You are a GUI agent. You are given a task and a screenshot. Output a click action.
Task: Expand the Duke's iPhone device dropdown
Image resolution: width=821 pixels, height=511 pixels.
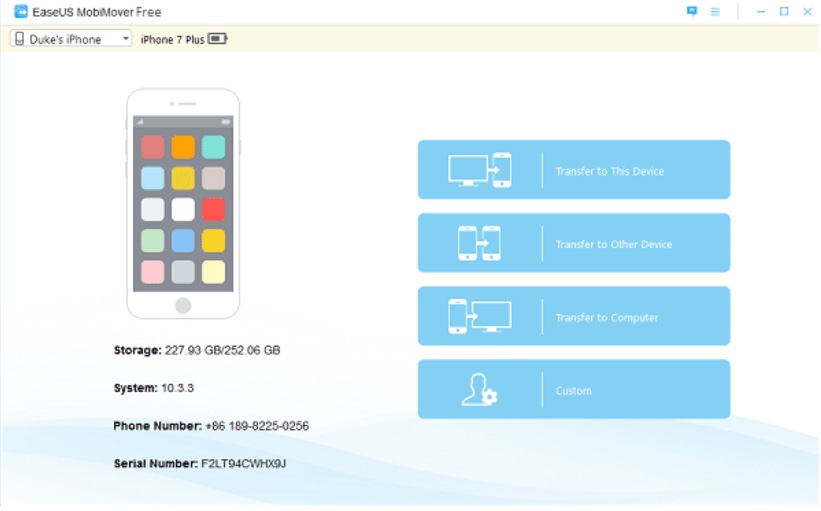tap(72, 39)
